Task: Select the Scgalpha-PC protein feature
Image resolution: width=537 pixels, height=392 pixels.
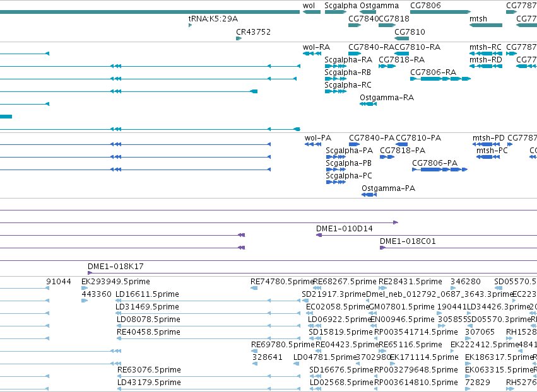Action: (x=336, y=182)
